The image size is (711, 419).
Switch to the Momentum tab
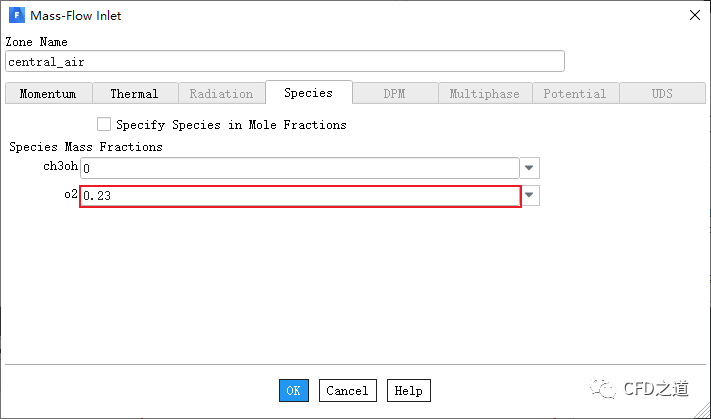[48, 94]
